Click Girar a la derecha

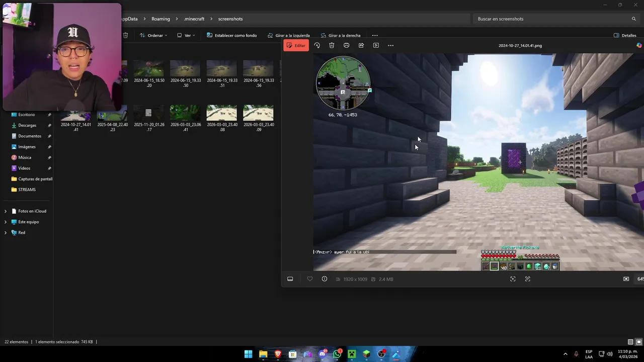pos(341,35)
